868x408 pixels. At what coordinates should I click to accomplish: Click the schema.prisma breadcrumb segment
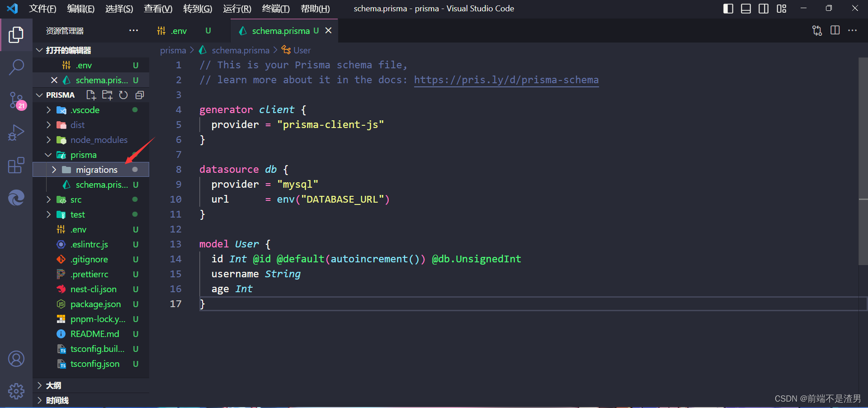point(240,50)
